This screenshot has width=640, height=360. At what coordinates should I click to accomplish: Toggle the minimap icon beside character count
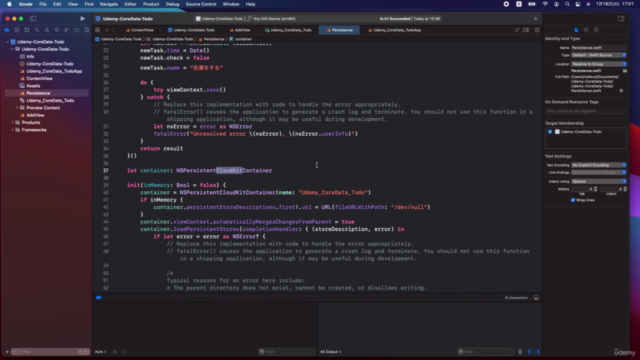pos(536,298)
